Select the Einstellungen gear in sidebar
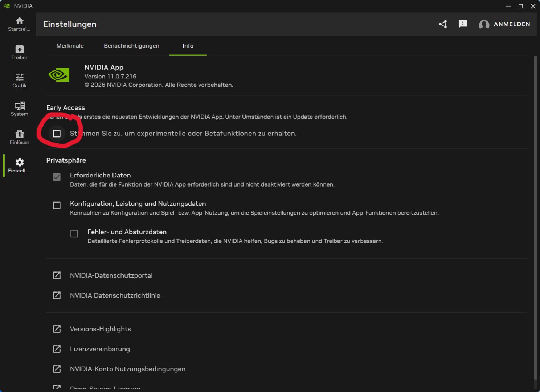 [19, 165]
